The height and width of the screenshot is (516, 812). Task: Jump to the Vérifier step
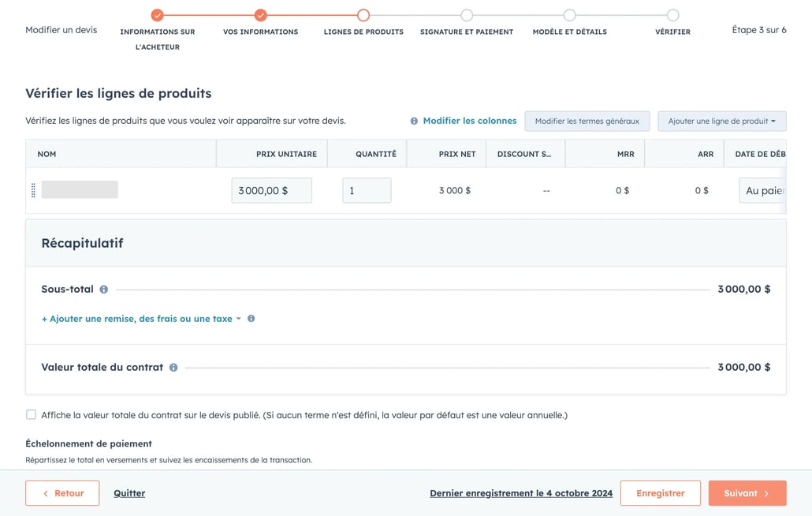(x=672, y=15)
